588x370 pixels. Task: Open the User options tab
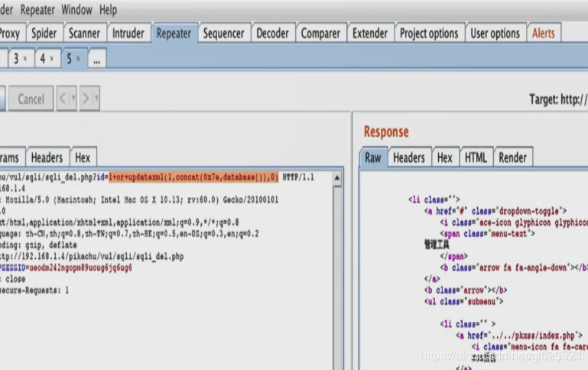[495, 34]
